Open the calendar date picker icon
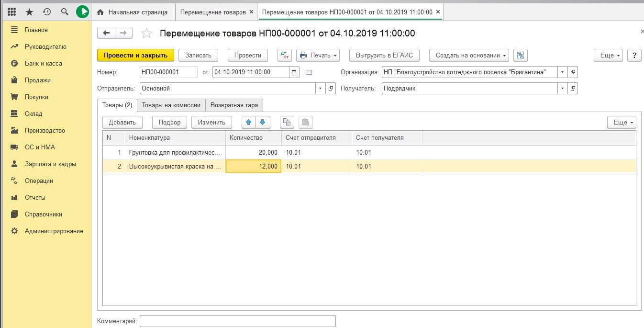This screenshot has height=328, width=644. coord(295,72)
